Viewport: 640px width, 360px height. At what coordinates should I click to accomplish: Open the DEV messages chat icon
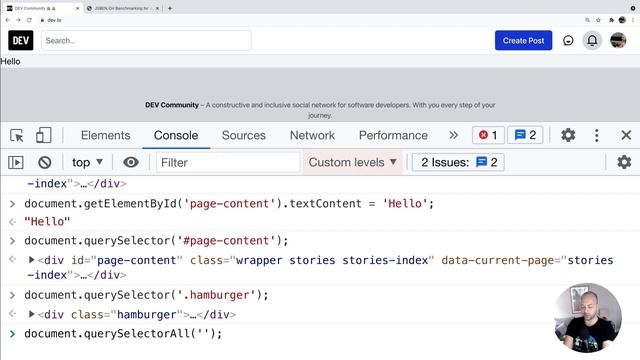point(568,40)
